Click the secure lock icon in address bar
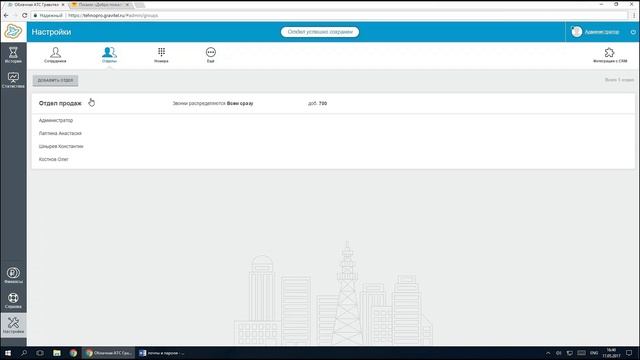640x360 pixels. (x=36, y=15)
